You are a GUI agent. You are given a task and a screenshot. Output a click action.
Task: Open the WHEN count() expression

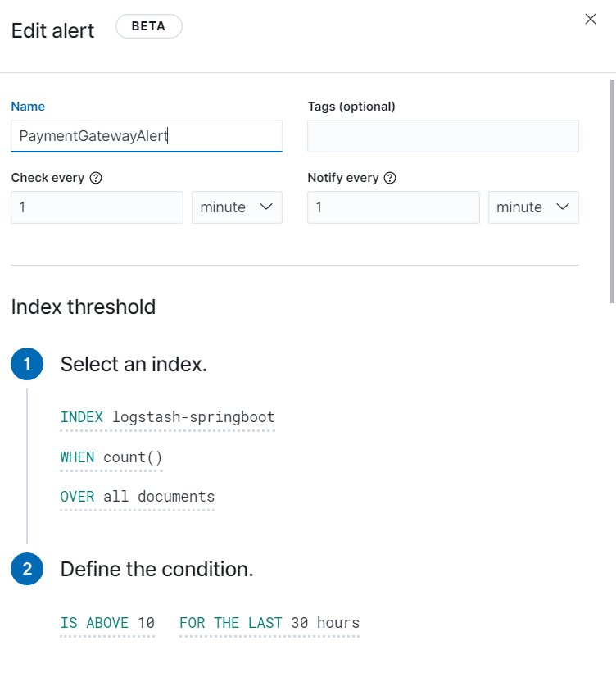(111, 457)
